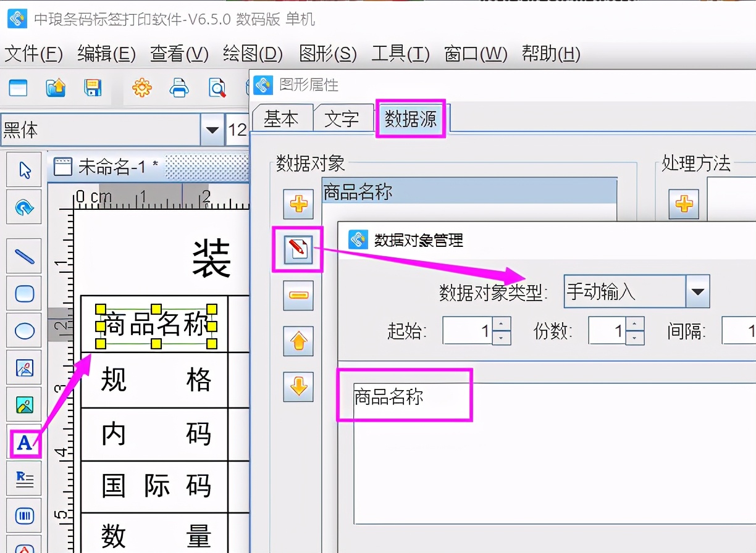The image size is (756, 553).
Task: Open the 绘图 menu
Action: 253,54
